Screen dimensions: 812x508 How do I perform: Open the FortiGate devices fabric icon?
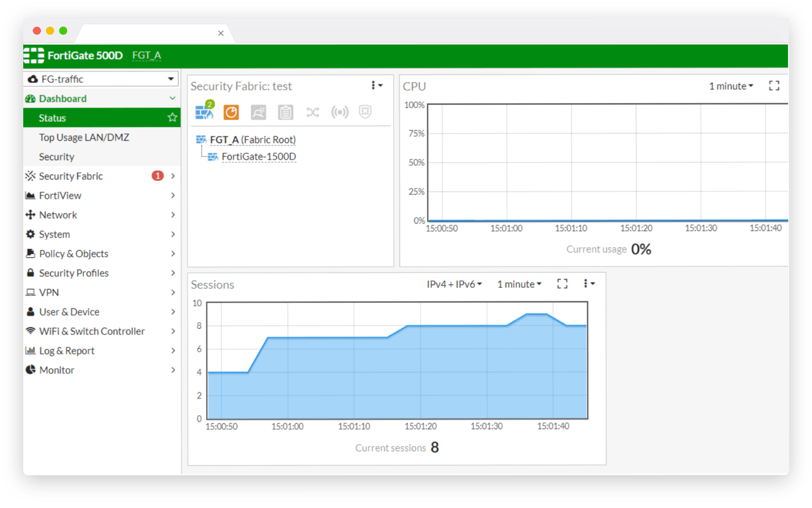click(204, 112)
